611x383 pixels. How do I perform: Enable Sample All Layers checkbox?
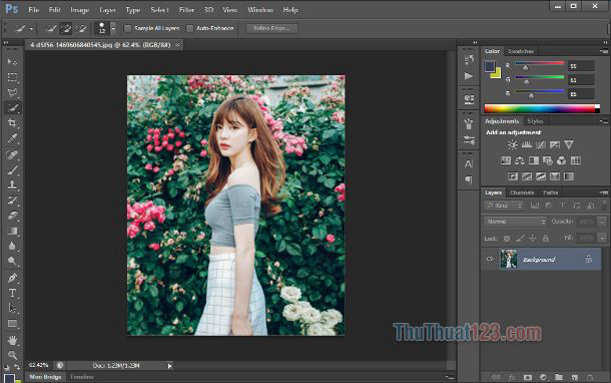tap(127, 28)
